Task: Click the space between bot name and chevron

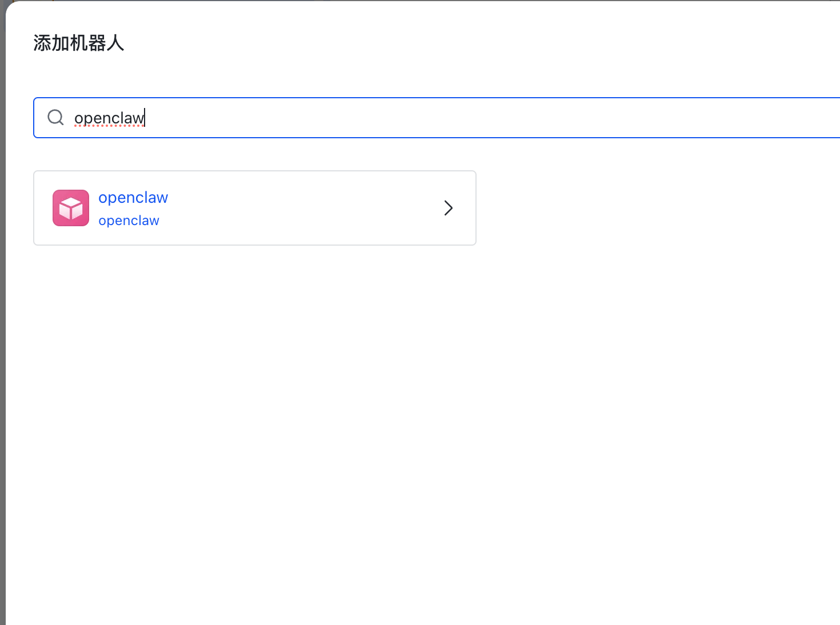Action: pos(303,208)
